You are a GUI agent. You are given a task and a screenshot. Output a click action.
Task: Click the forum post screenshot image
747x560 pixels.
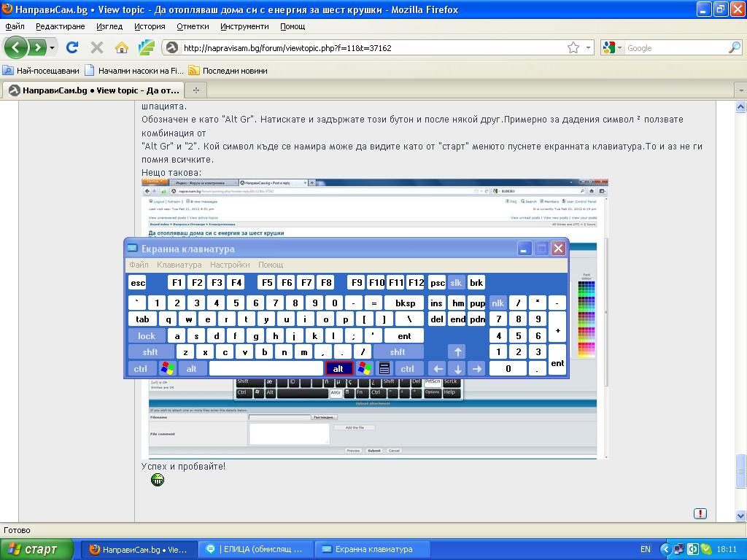coord(375,319)
